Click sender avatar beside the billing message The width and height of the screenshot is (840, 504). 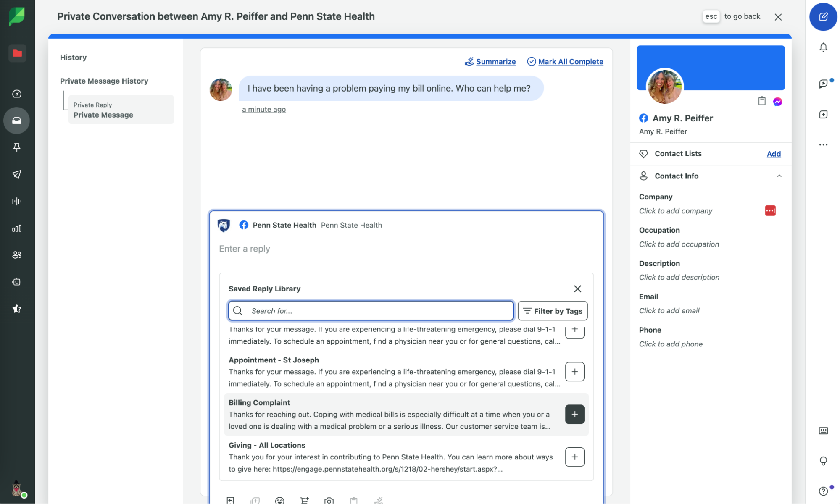(x=221, y=89)
